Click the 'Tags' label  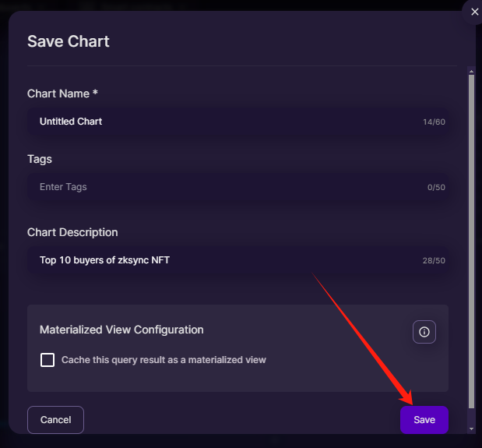click(40, 159)
